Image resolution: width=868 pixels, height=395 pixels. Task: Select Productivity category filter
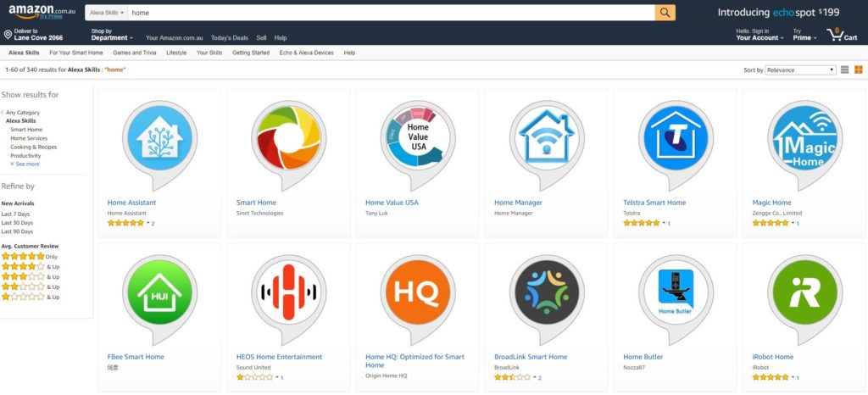pyautogui.click(x=25, y=156)
